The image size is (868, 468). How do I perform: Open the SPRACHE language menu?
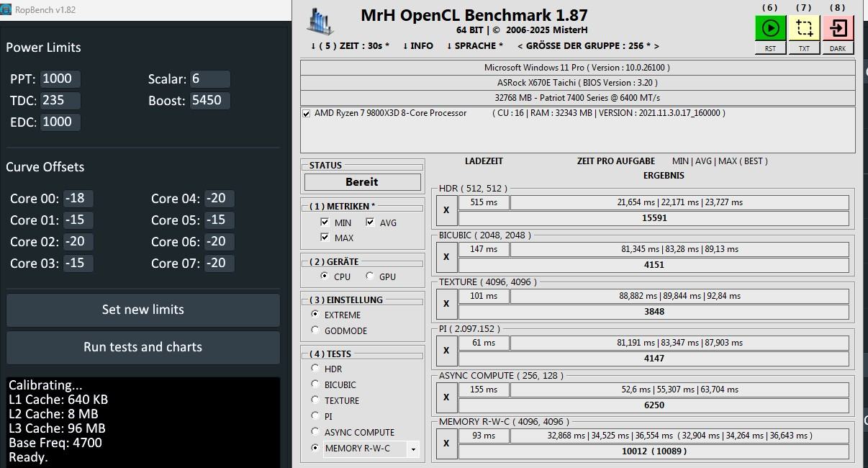(x=475, y=45)
